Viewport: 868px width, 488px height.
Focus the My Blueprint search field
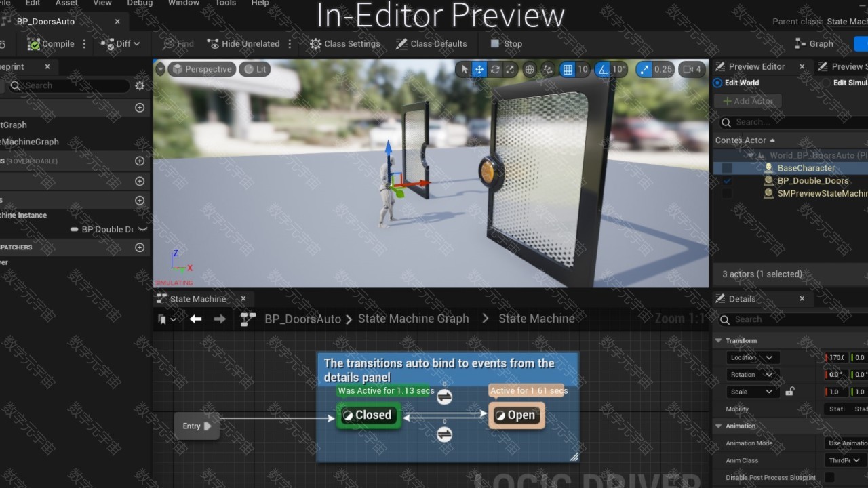tap(68, 85)
